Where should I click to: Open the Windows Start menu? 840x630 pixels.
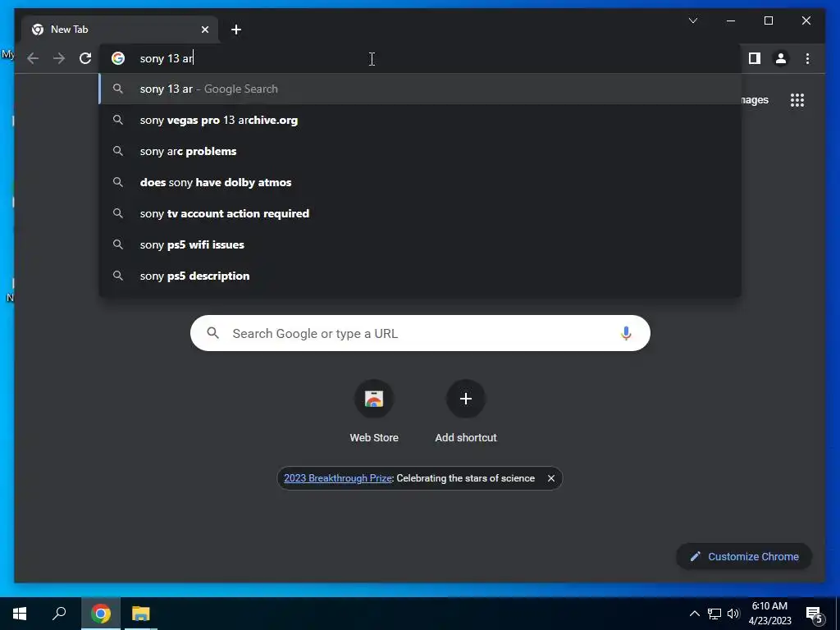(20, 614)
